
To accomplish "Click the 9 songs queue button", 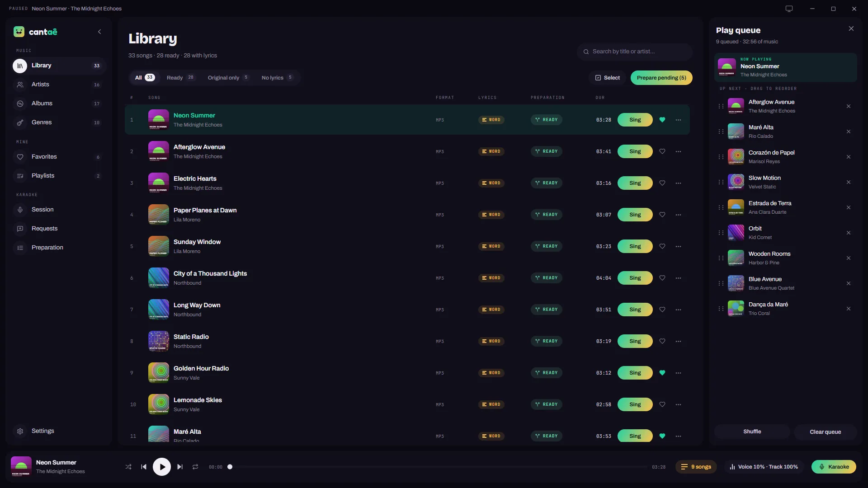I will (696, 467).
